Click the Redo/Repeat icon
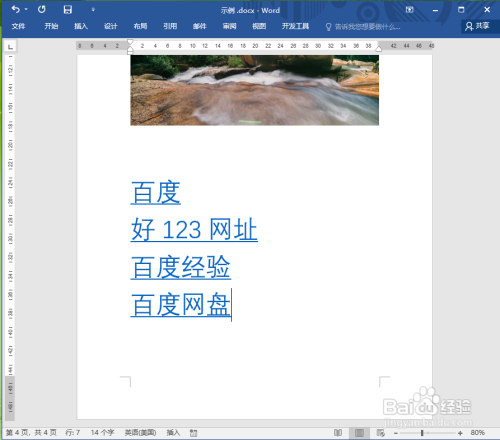 pos(41,9)
